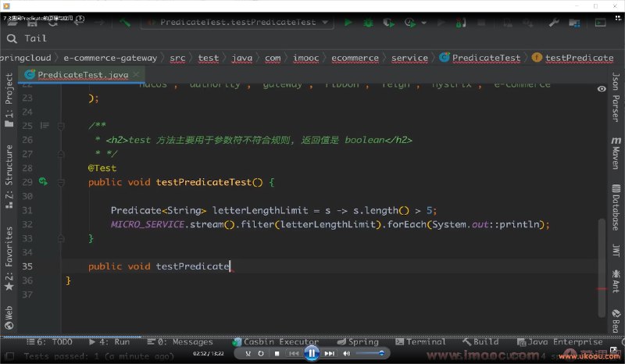Open the Database tool window
Screen dimensions: 625x364
click(616, 207)
